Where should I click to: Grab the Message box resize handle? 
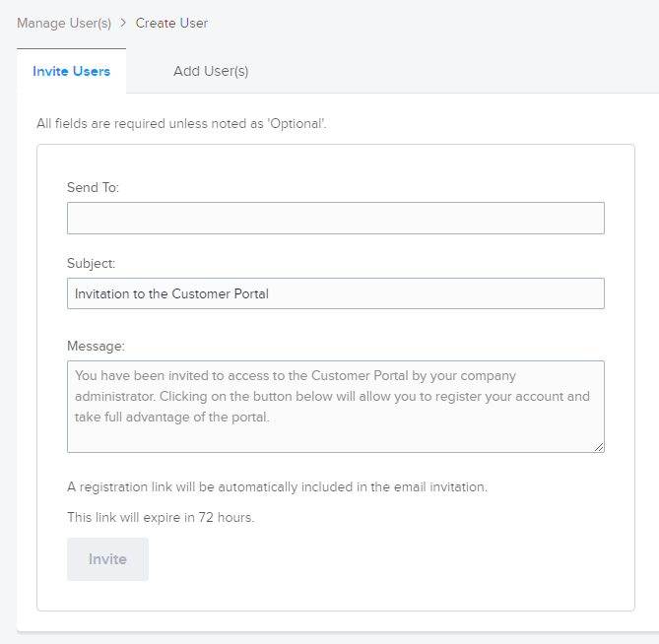click(599, 447)
